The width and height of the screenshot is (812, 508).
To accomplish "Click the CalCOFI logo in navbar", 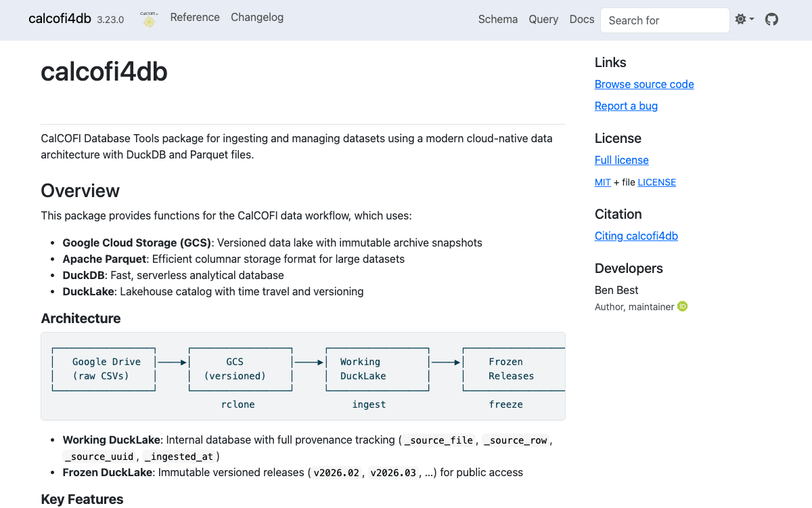I will [x=149, y=20].
